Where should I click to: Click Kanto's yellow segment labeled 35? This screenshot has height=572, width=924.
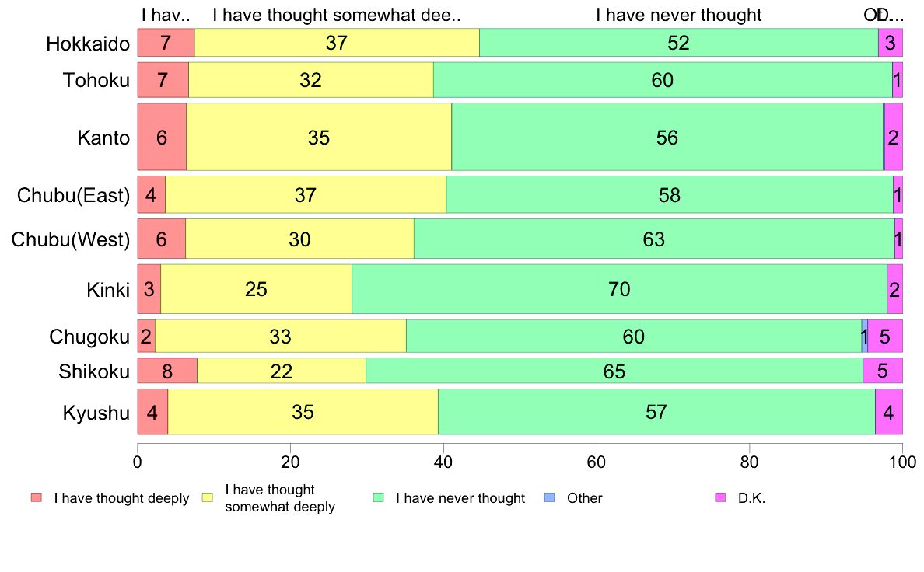319,138
